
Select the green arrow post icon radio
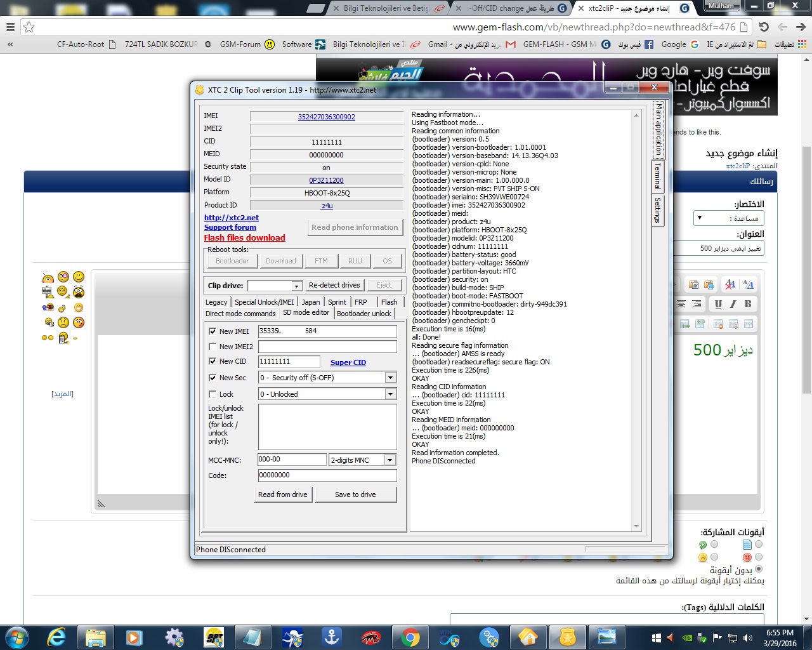click(714, 545)
